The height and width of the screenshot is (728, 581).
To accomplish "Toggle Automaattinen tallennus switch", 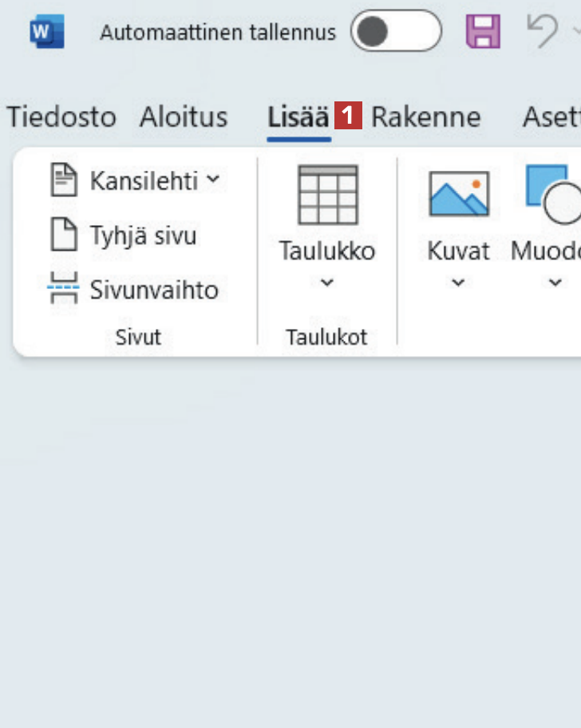I will coord(396,31).
